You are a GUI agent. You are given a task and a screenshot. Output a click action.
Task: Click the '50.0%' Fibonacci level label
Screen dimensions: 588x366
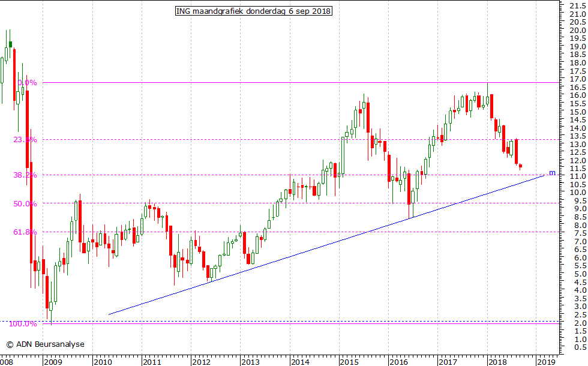point(25,204)
